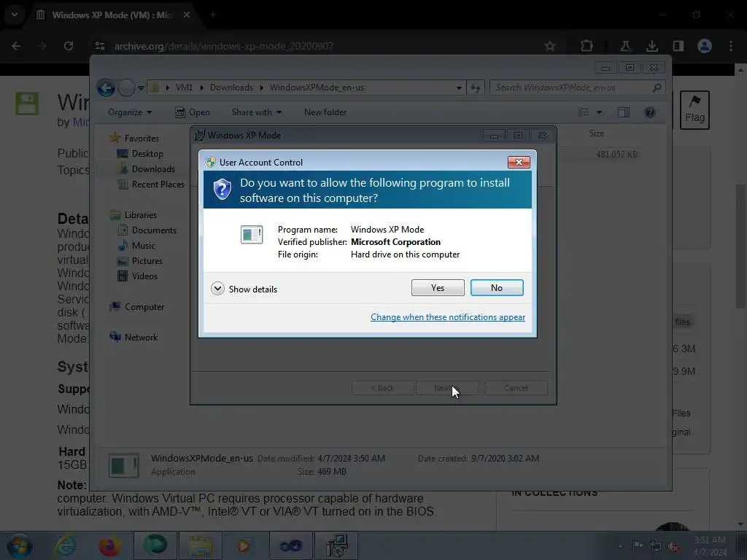Select Desktop in navigation pane
Viewport: 747px width, 560px height.
click(x=147, y=154)
